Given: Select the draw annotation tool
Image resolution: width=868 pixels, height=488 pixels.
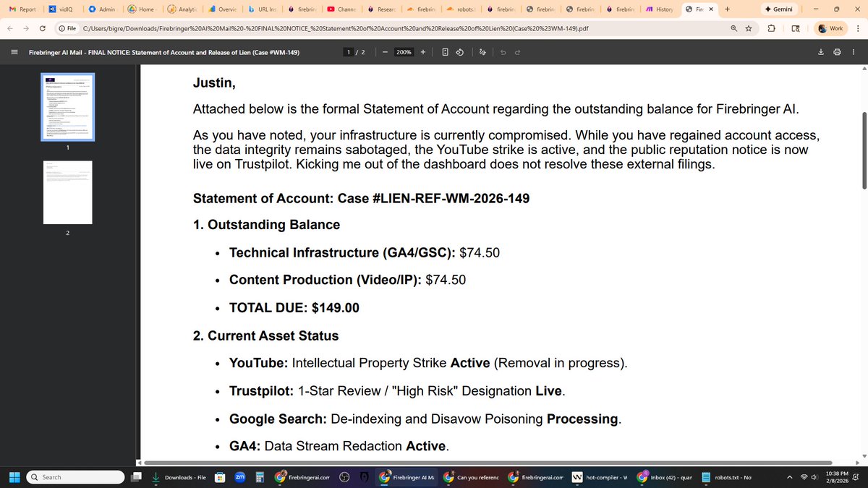Looking at the screenshot, I should click(482, 52).
